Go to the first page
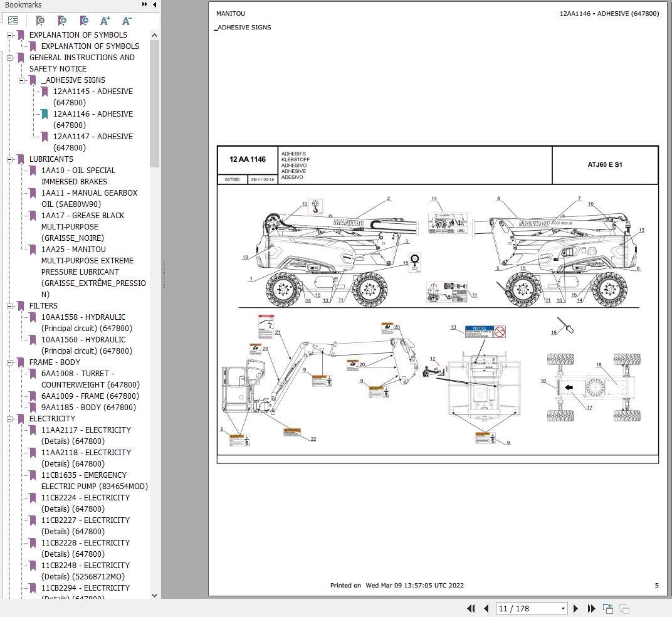 [x=471, y=608]
